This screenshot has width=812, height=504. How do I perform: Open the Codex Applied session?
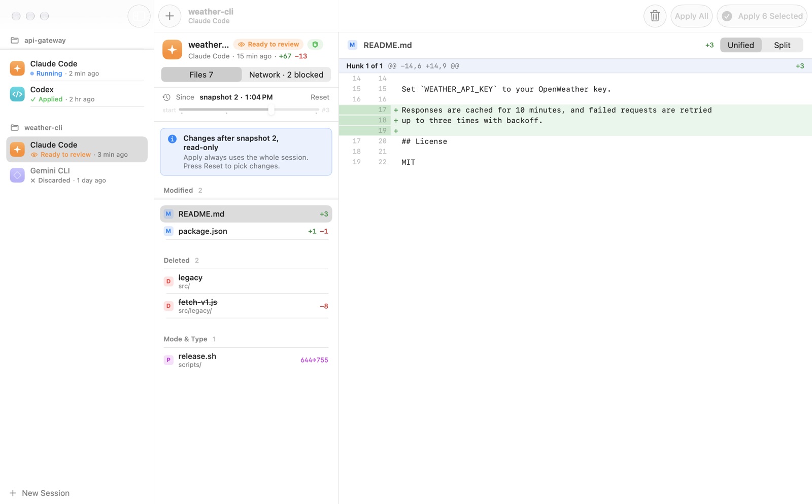[77, 94]
